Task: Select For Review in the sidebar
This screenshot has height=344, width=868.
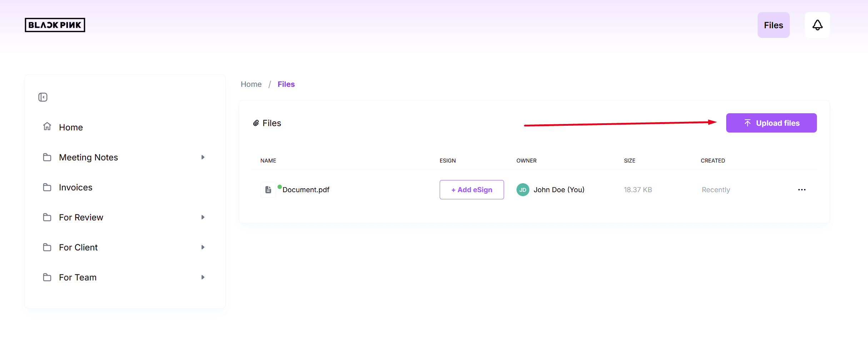Action: tap(81, 218)
